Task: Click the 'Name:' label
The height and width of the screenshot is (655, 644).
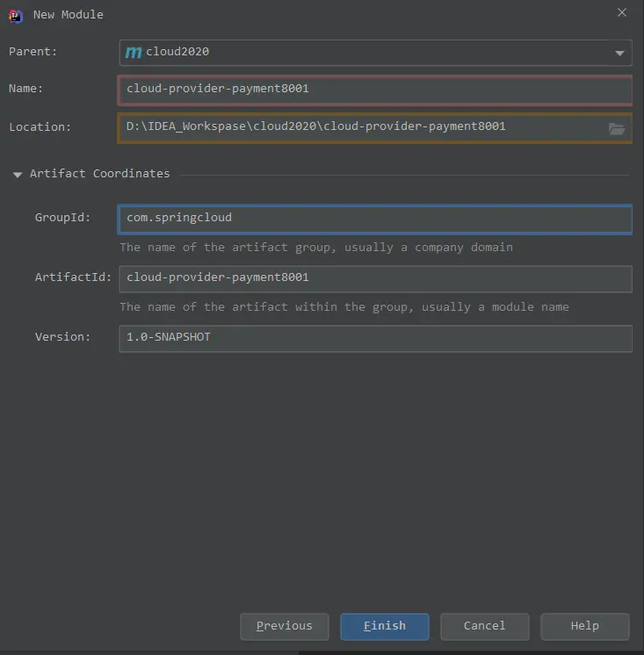Action: pyautogui.click(x=25, y=89)
